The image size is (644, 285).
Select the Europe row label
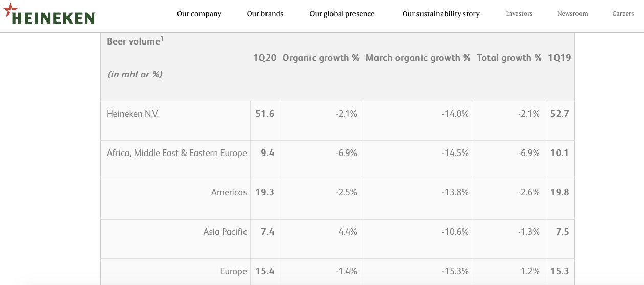234,271
